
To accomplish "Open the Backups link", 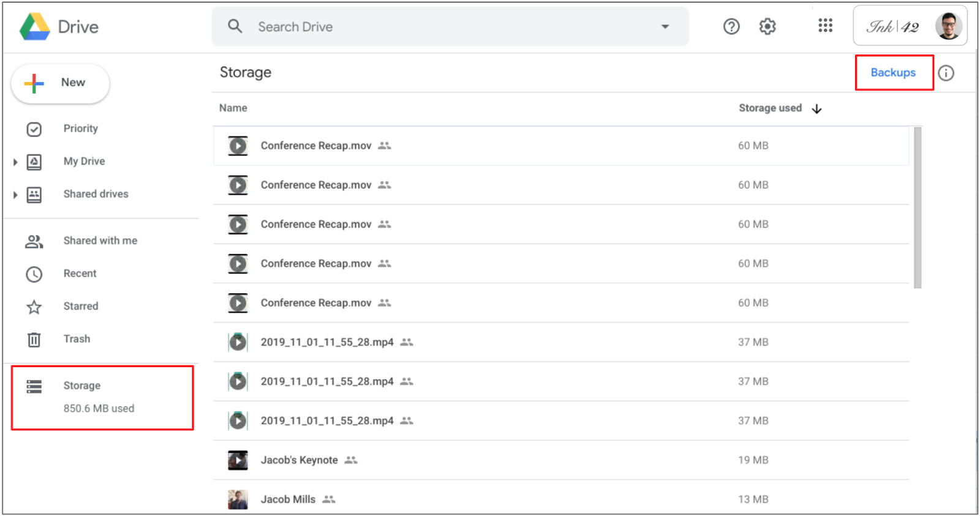I will coord(893,73).
